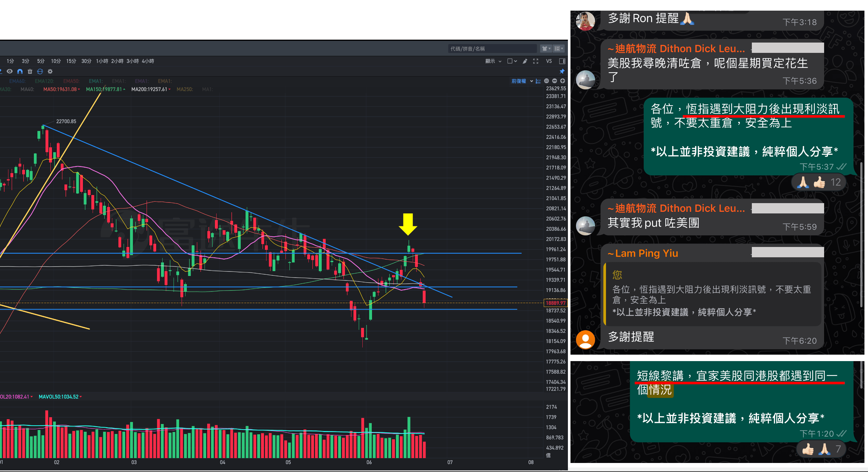Switch to 1小時 timeframe
The height and width of the screenshot is (472, 868).
pos(102,61)
